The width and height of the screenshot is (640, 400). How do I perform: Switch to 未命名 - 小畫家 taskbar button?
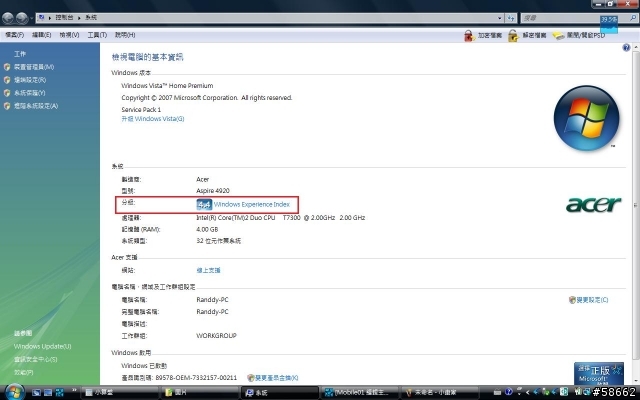(x=439, y=393)
